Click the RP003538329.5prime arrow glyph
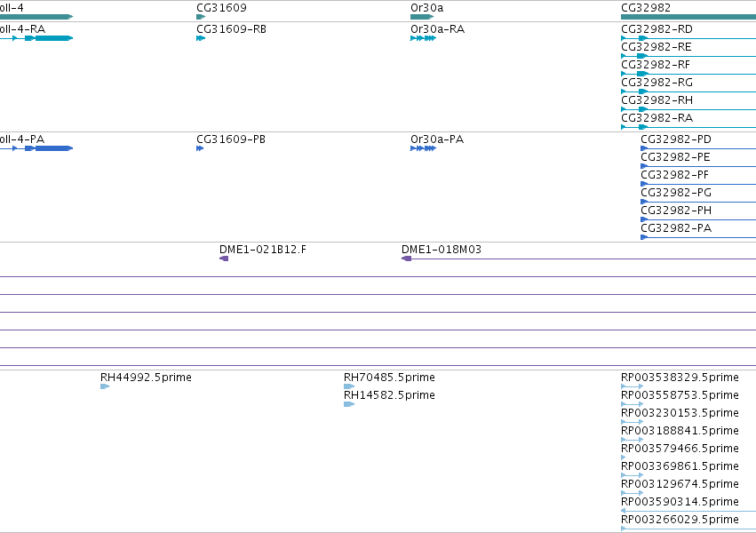Screen dimensions: 756x533 (633, 386)
